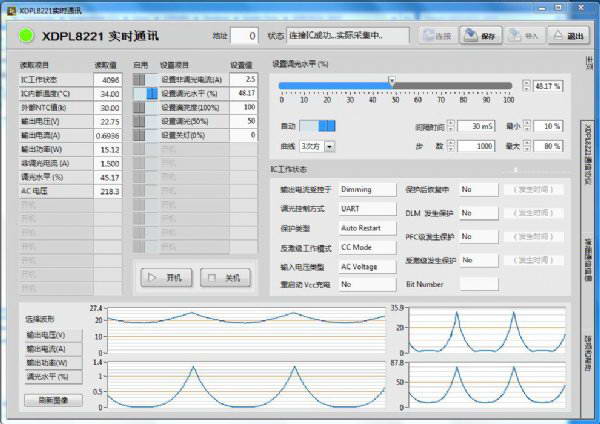Click stepper arrows for 最小 10 %

(x=527, y=126)
